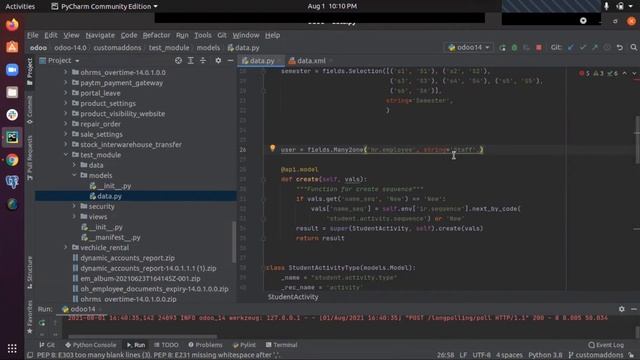This screenshot has width=640, height=360.
Task: Stop the running process red square
Action: [x=539, y=48]
